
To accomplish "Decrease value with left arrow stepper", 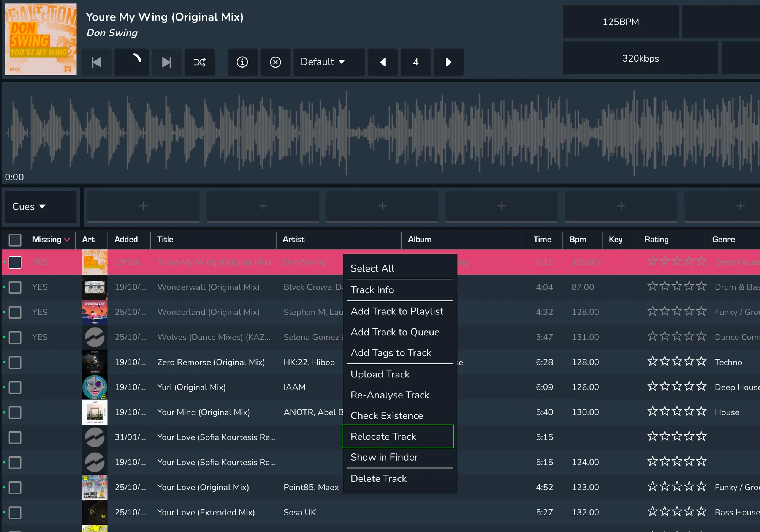I will point(383,62).
